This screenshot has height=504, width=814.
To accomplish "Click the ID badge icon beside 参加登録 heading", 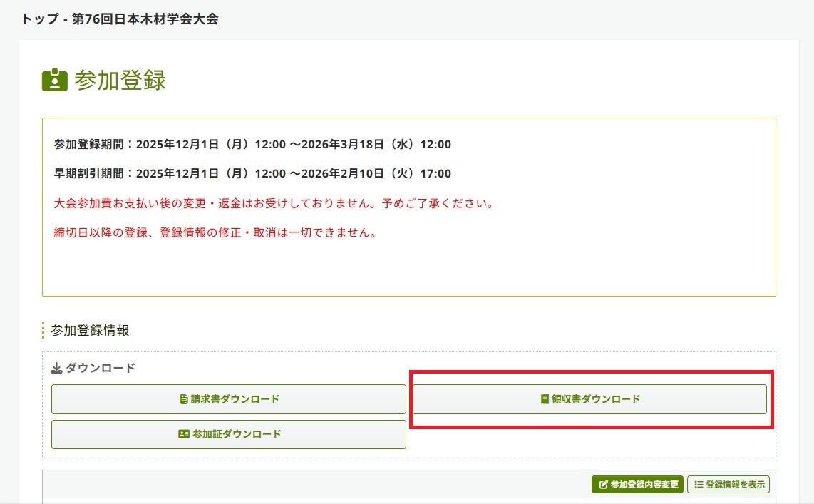I will (x=55, y=80).
